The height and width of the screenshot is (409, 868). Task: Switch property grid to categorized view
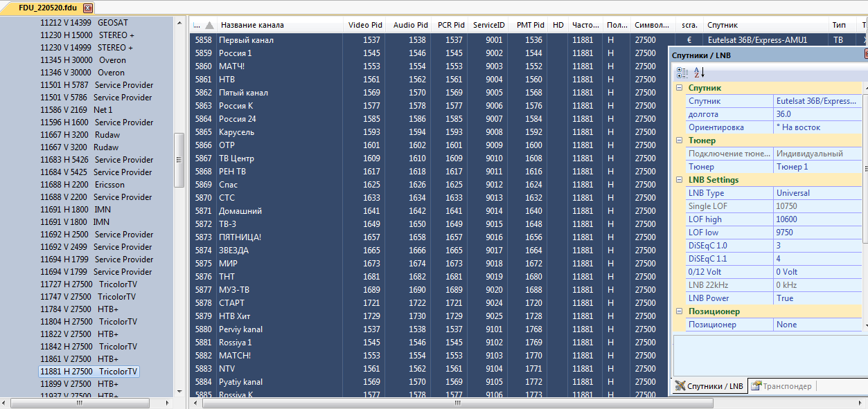pos(682,72)
